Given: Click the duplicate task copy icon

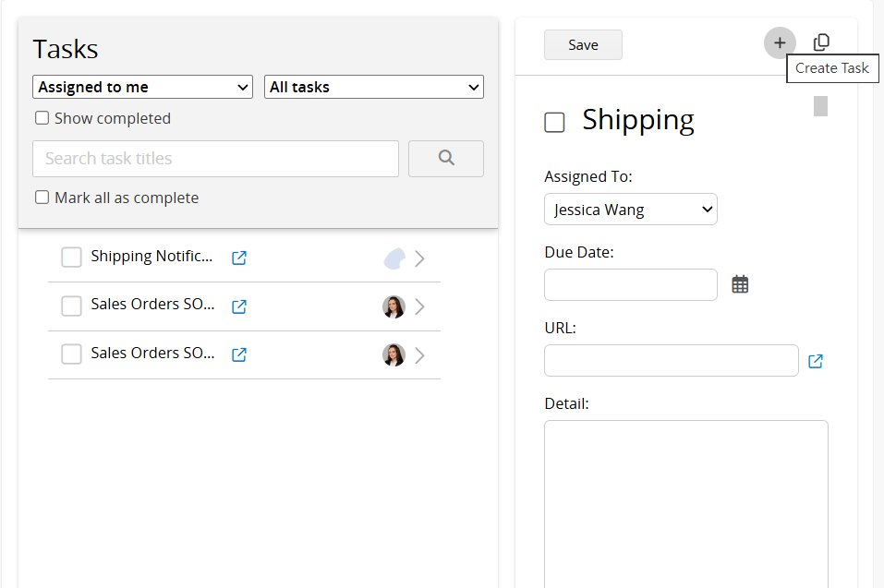Looking at the screenshot, I should [x=821, y=42].
